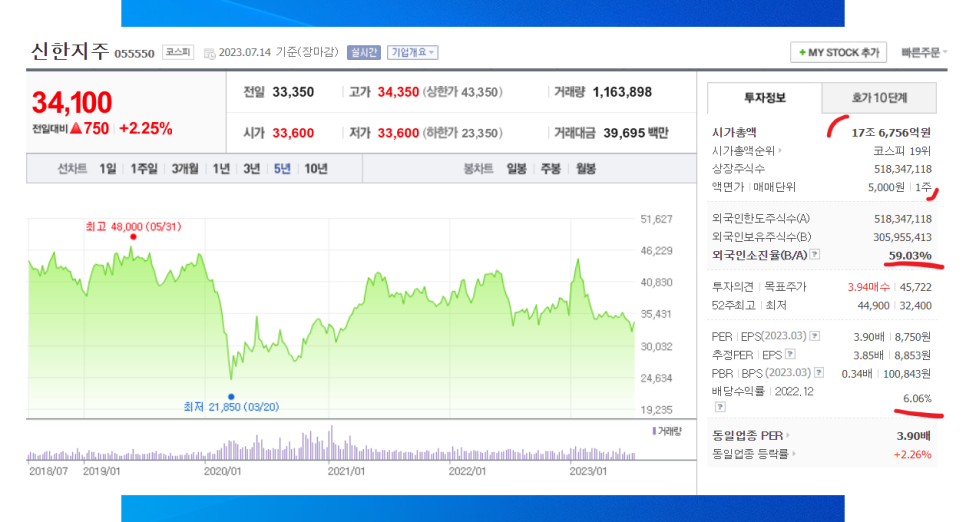
Task: Click the 시가총액 value 17조 6,756억원
Action: click(891, 133)
